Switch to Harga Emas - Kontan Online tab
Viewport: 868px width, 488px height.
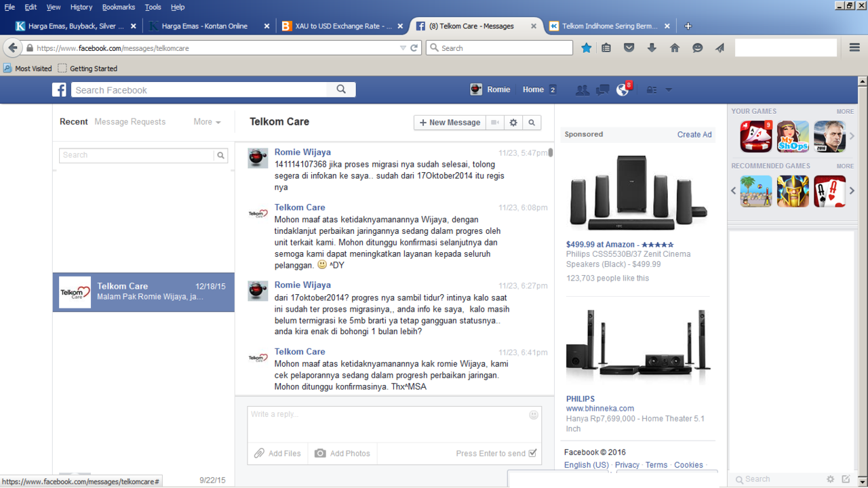coord(210,26)
